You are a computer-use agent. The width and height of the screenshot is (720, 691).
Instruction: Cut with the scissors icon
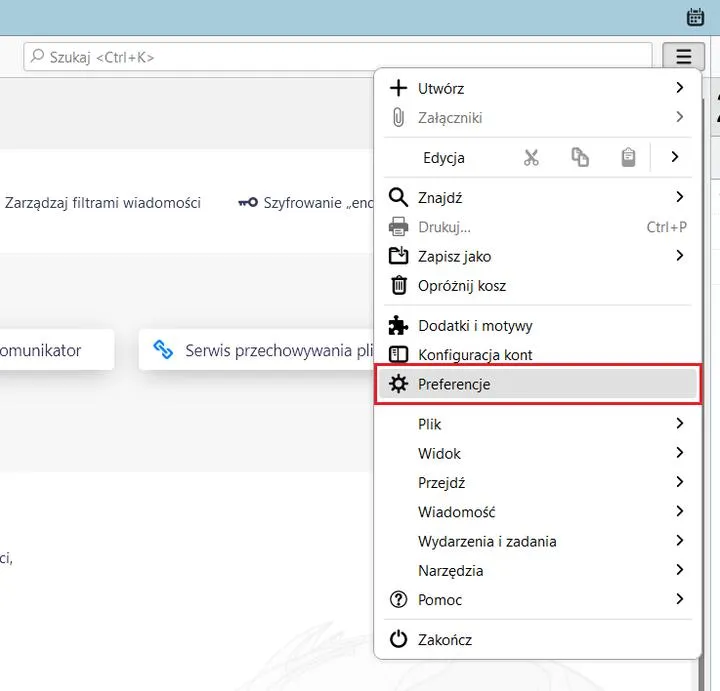point(531,157)
